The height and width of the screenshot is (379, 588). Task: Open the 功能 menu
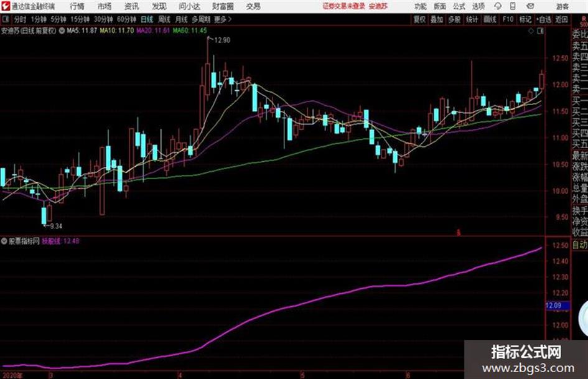pyautogui.click(x=421, y=6)
